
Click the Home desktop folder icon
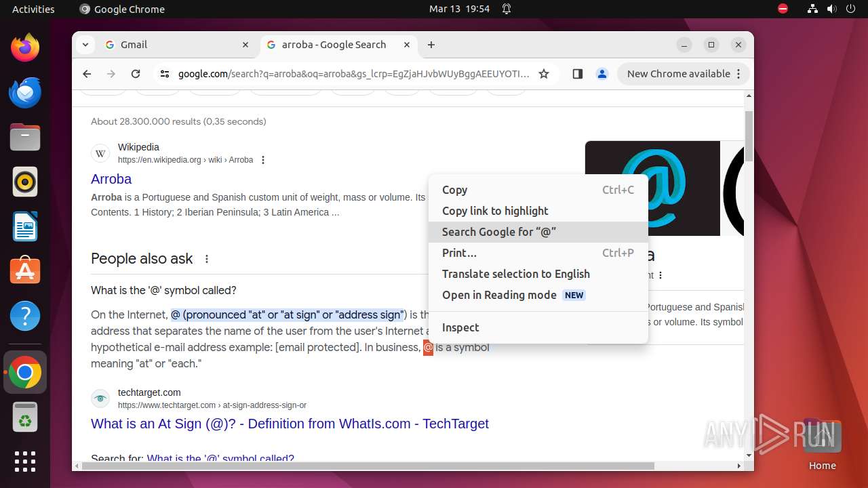pyautogui.click(x=822, y=445)
